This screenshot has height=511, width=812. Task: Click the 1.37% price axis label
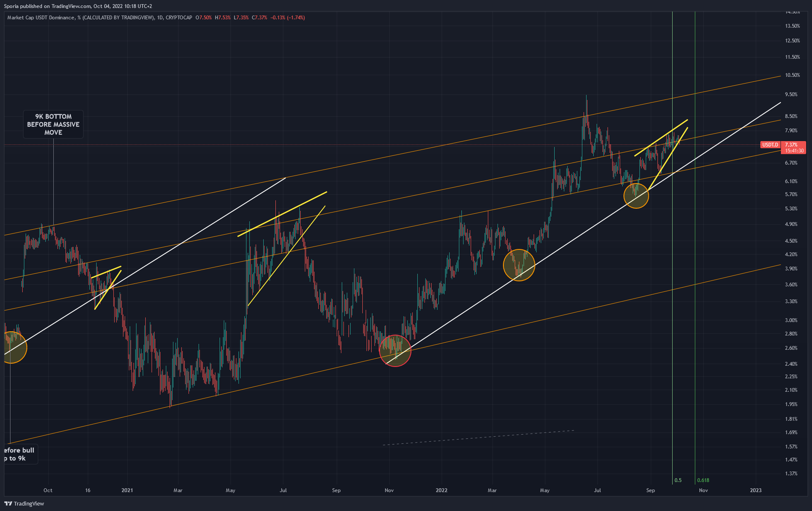tap(791, 474)
